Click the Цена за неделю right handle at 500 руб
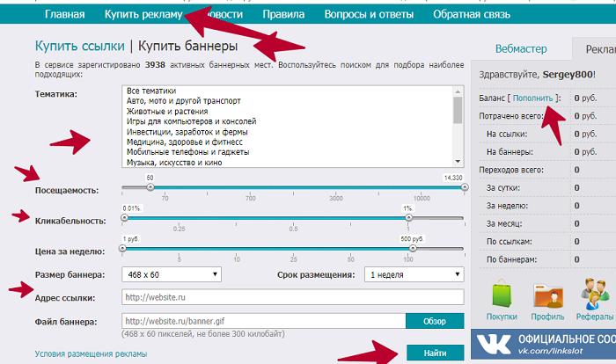 [x=413, y=248]
